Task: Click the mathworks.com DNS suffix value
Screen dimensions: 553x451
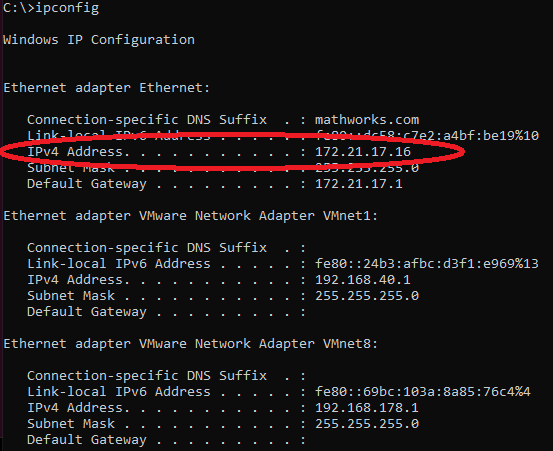Action: point(367,120)
